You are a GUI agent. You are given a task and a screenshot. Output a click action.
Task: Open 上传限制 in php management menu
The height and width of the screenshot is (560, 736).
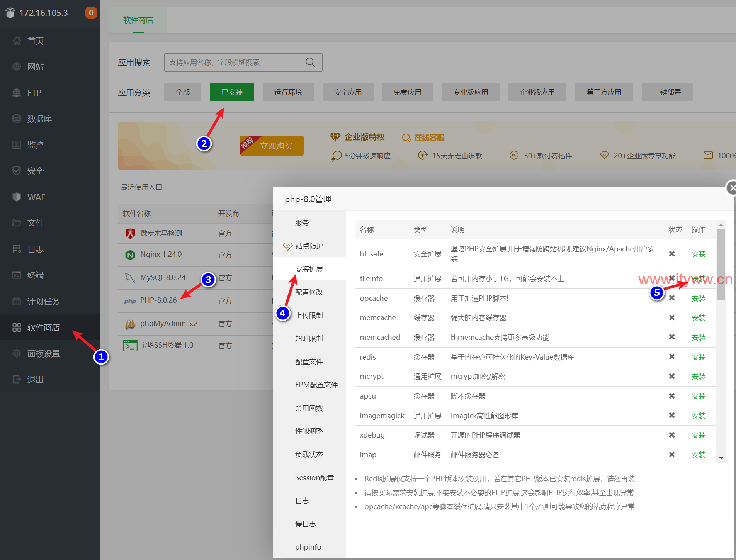[309, 316]
